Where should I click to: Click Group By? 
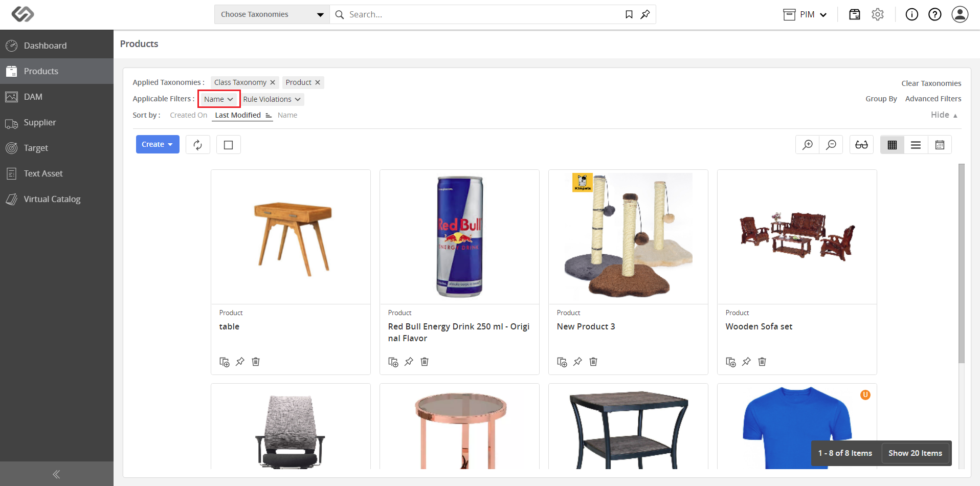pos(881,99)
